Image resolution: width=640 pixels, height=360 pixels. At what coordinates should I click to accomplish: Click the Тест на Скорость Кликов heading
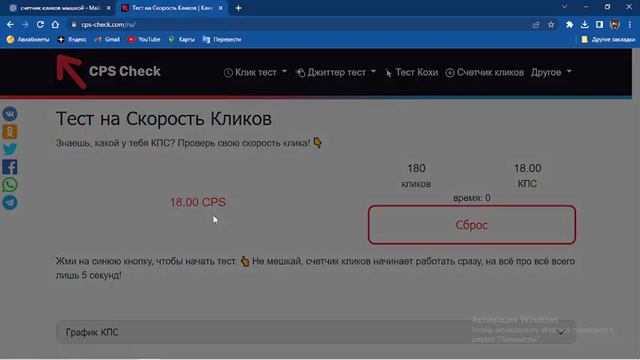tap(164, 119)
